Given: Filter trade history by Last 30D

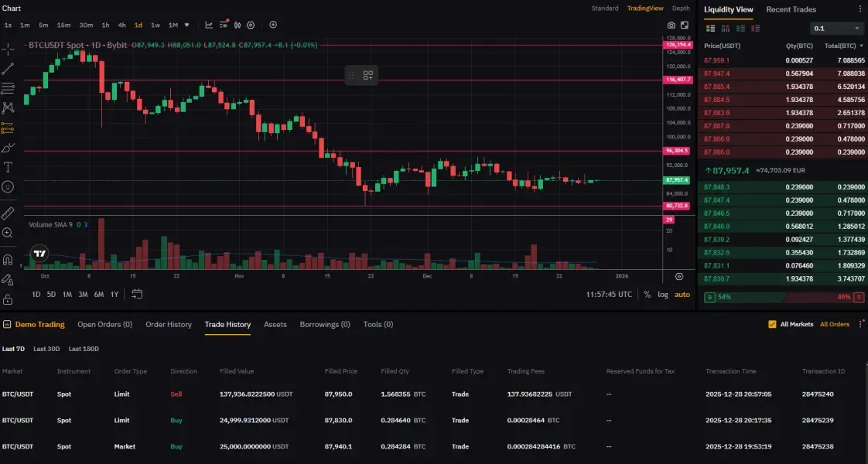Looking at the screenshot, I should (46, 349).
